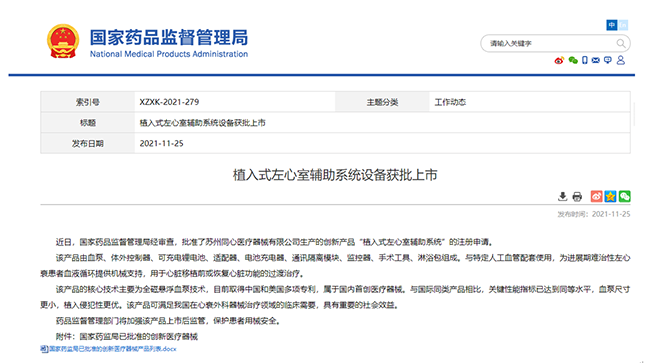Click the National Medical Products Administration logo
This screenshot has width=652, height=363.
tap(169, 43)
